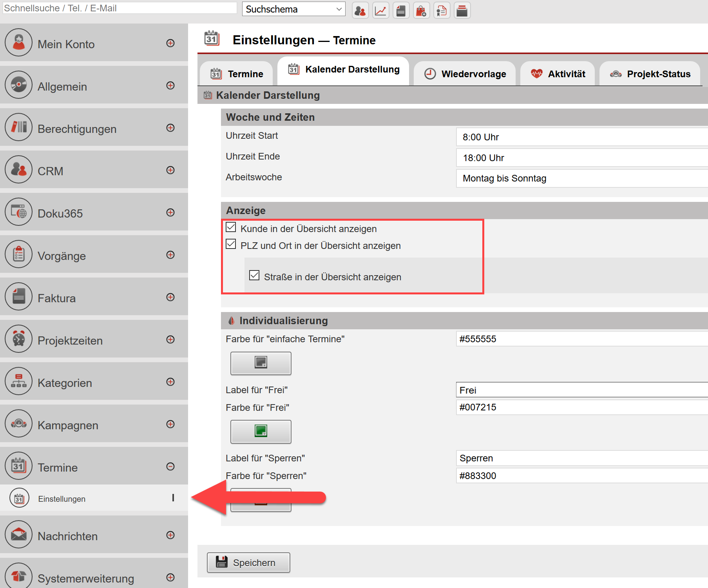708x588 pixels.
Task: Open the Vorgänge sidebar label
Action: (x=62, y=256)
